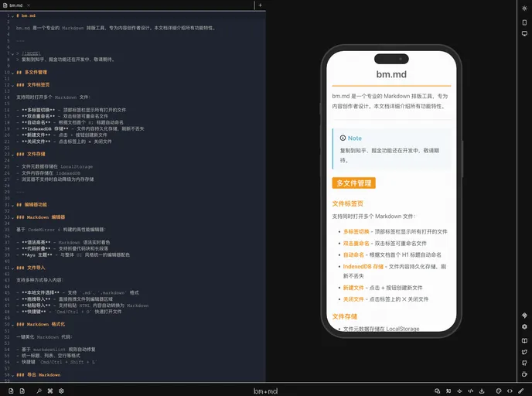Collapse the '## 编辑器功能' fold arrow
The height and width of the screenshot is (396, 532).
coord(12,205)
